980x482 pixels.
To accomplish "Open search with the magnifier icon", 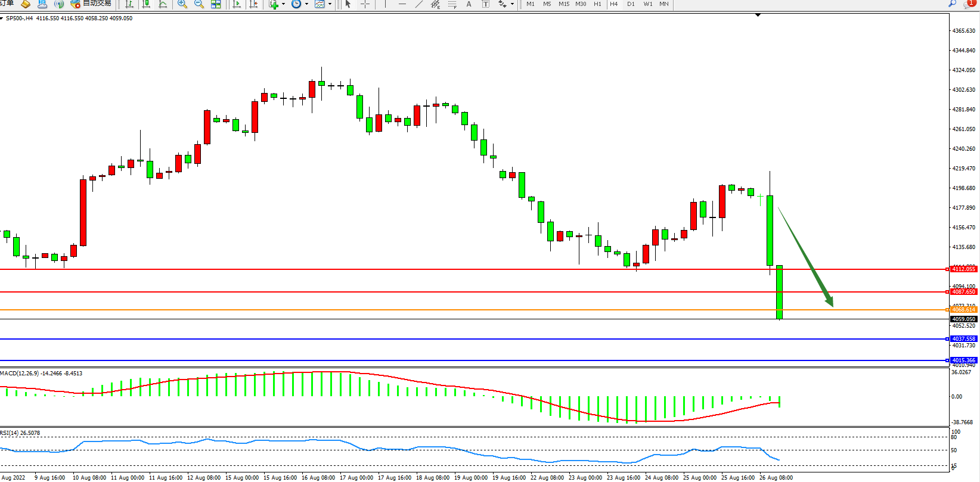I will click(x=952, y=4).
